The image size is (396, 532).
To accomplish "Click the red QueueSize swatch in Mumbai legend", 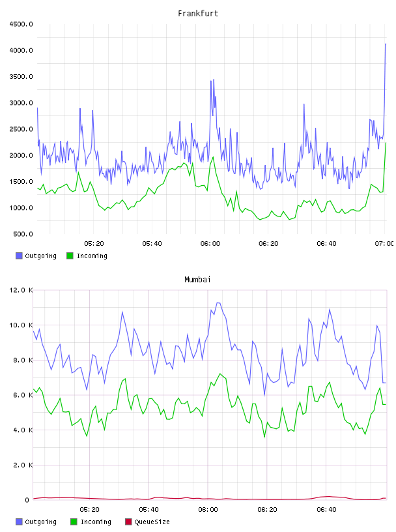I will click(128, 522).
